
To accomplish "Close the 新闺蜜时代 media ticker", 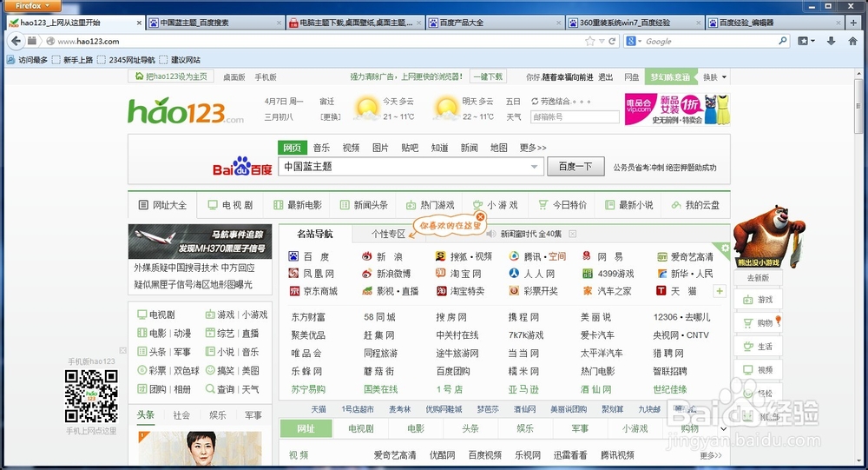I will pos(572,234).
